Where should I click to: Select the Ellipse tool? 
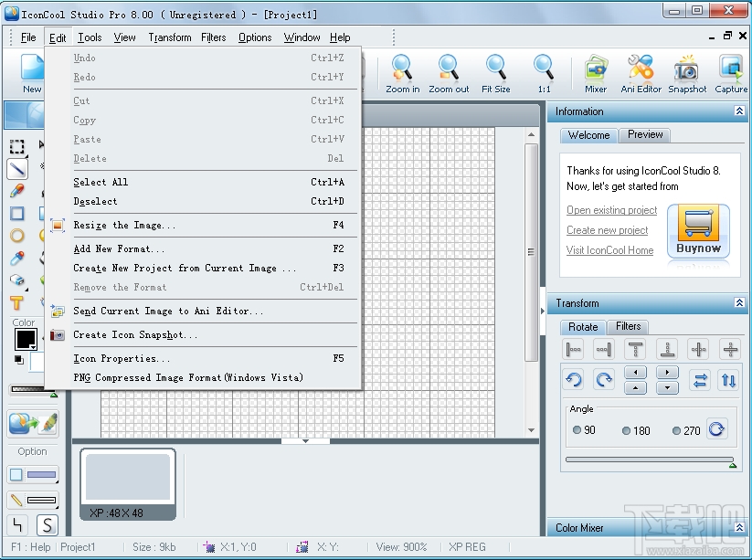[x=16, y=236]
